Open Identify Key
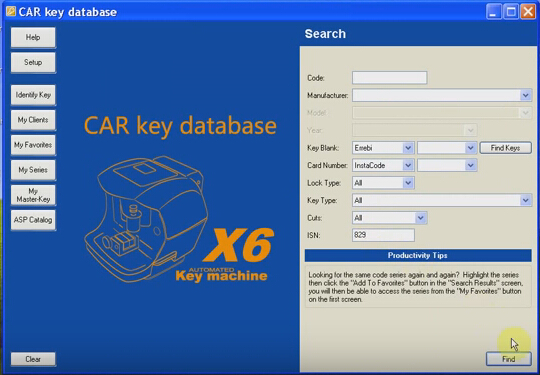The image size is (540, 375). pos(33,95)
